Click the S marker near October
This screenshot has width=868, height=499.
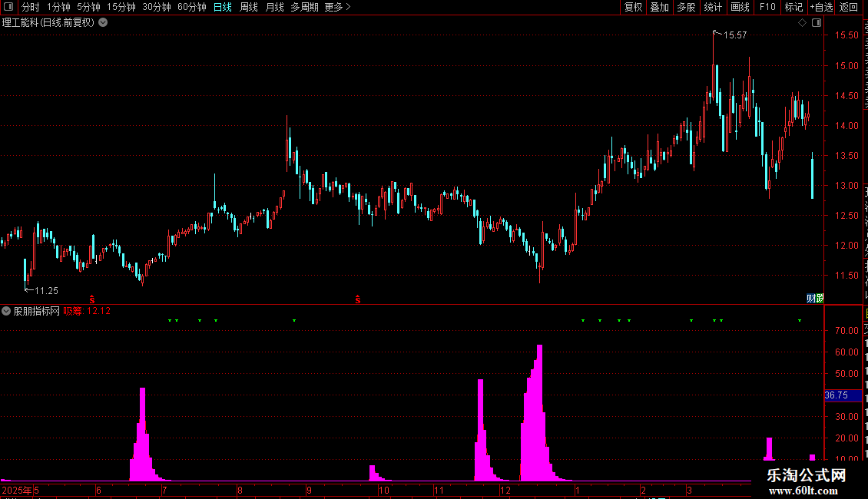358,299
